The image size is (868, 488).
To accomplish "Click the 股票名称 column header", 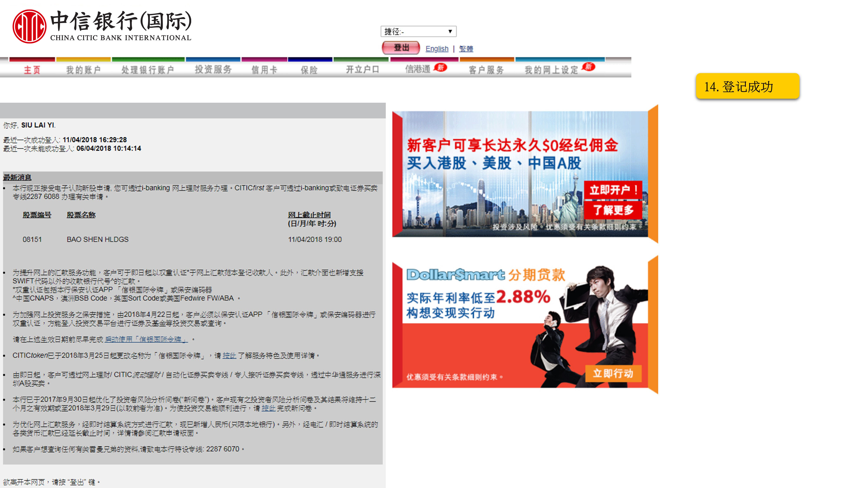I will pyautogui.click(x=81, y=215).
